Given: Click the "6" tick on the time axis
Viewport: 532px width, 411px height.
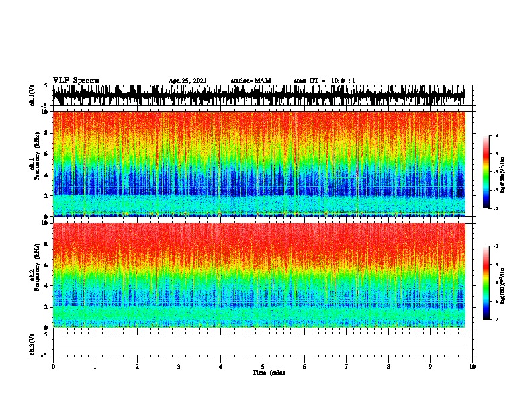Looking at the screenshot, I should point(304,367).
